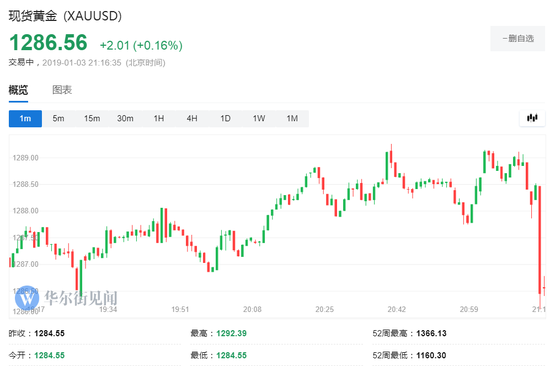This screenshot has height=366, width=550.
Task: Select the 1m timeframe
Action: (x=25, y=119)
